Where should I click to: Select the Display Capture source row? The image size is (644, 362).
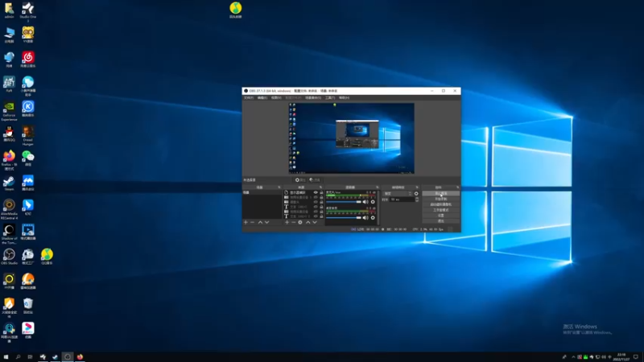click(303, 192)
